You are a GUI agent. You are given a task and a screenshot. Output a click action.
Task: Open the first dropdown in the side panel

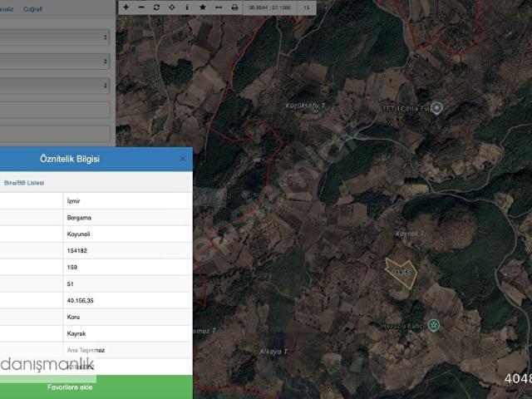[x=55, y=37]
